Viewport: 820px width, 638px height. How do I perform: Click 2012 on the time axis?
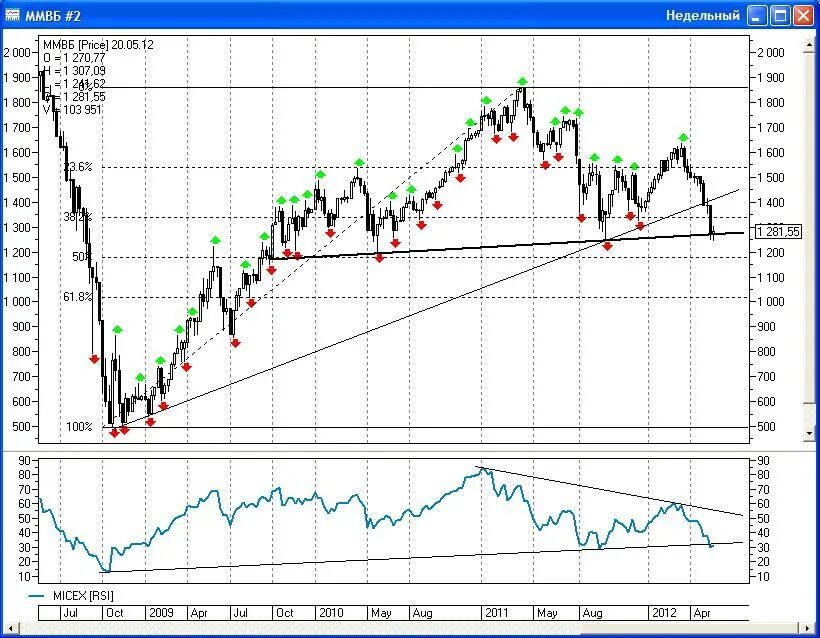click(664, 612)
